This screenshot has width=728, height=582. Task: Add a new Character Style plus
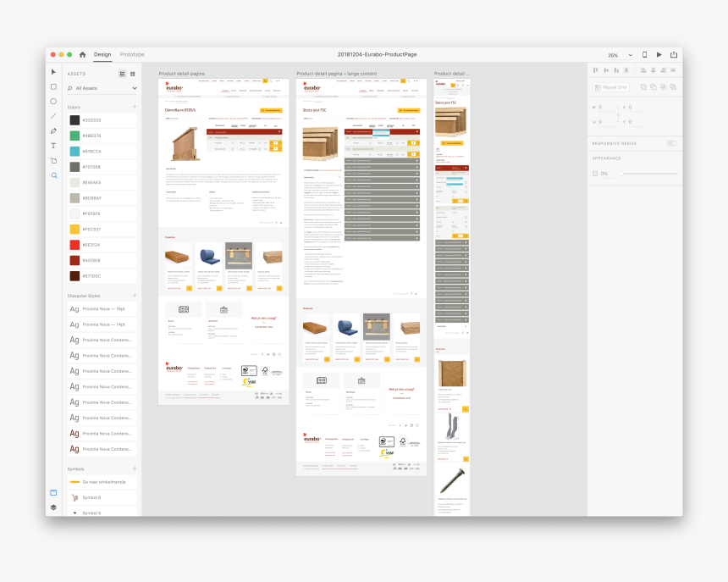[135, 296]
